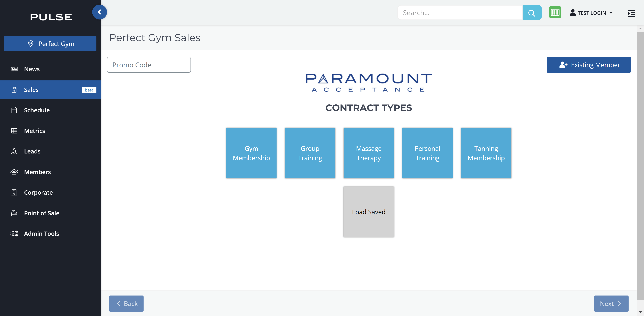Click the Members group icon

tap(14, 172)
